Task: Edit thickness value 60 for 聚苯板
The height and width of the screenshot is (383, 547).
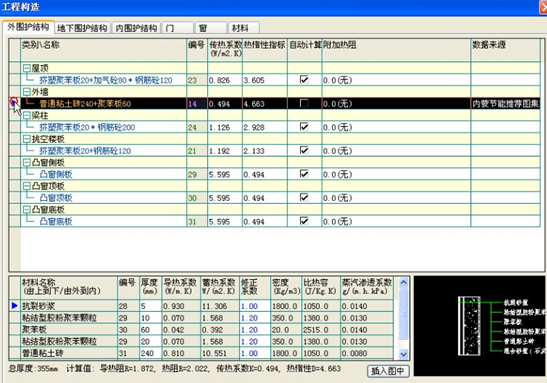Action: tap(151, 330)
